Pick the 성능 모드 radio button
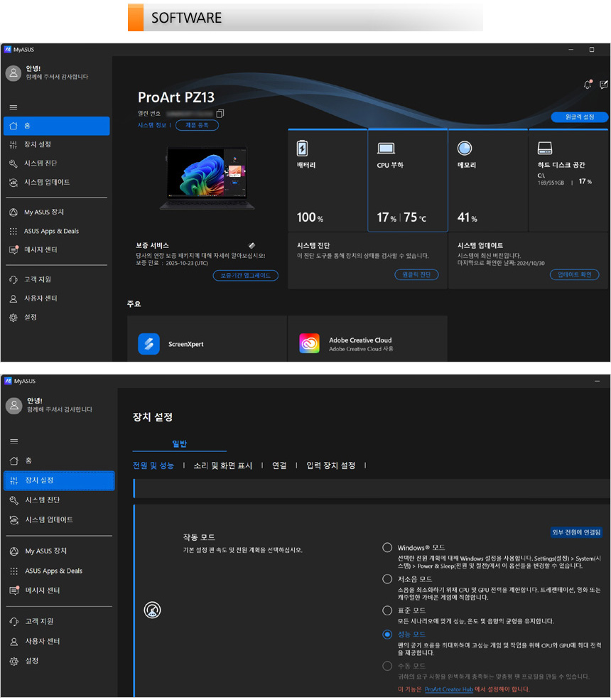 coord(387,635)
